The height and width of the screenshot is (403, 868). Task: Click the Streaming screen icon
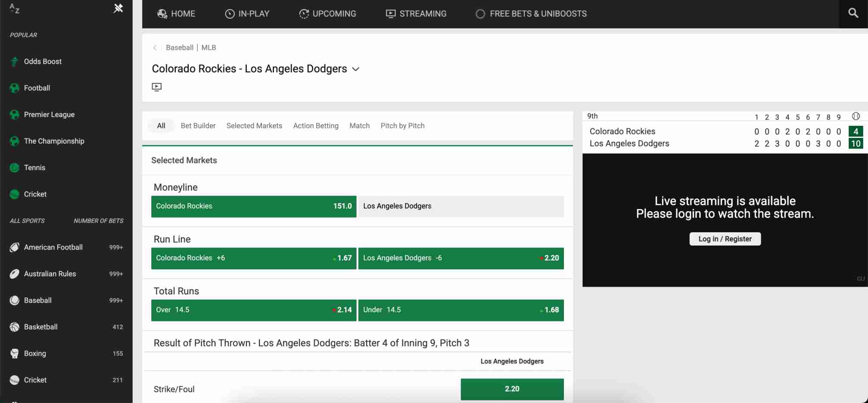[391, 14]
